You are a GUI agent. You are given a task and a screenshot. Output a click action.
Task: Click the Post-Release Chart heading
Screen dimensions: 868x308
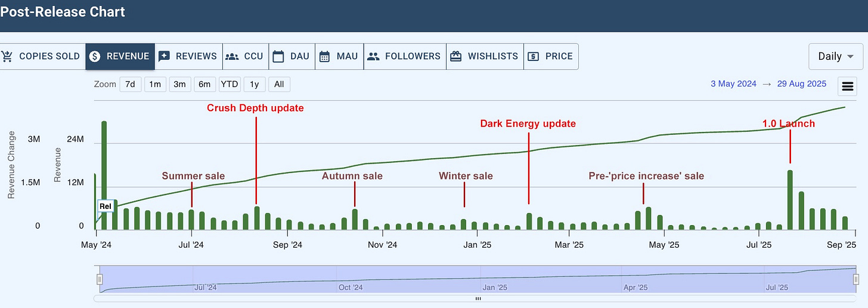[x=63, y=11]
